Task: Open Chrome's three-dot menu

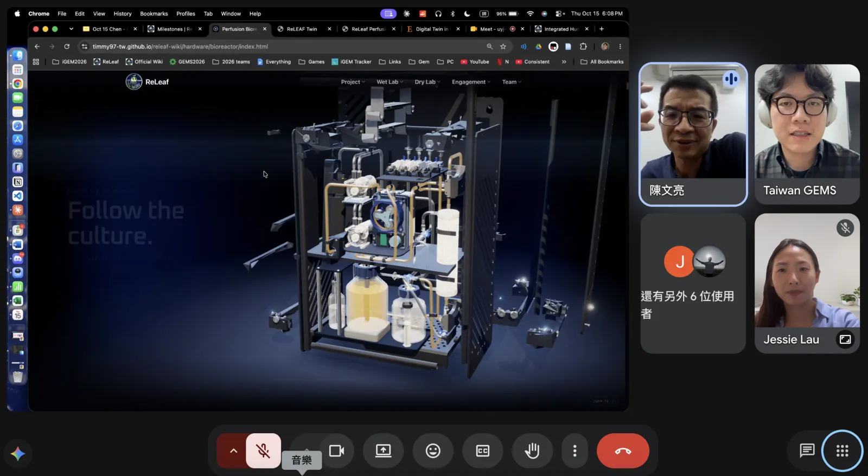Action: 620,47
